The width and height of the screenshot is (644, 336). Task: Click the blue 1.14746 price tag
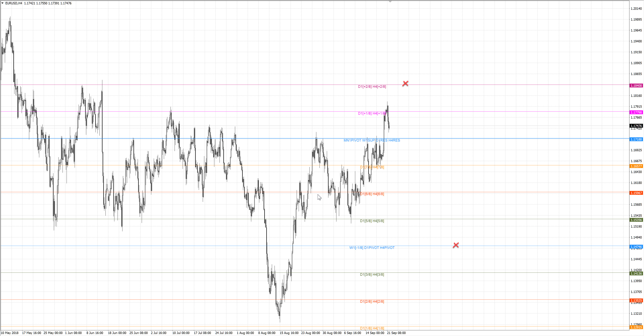coord(636,247)
